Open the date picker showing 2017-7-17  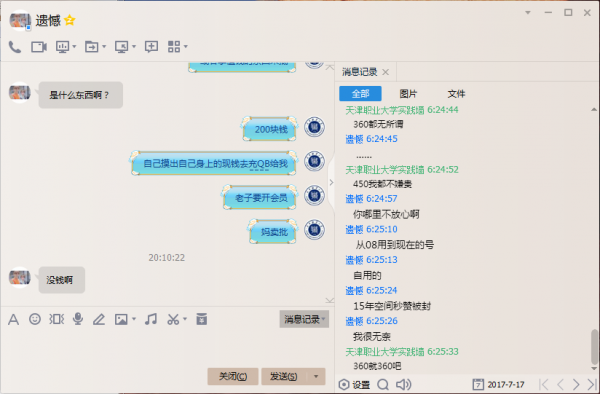tap(499, 384)
